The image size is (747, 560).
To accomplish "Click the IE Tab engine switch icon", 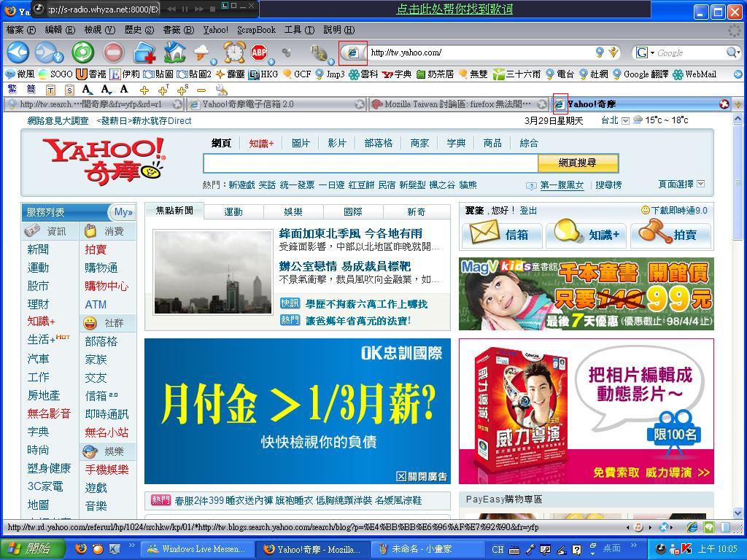I will click(353, 52).
